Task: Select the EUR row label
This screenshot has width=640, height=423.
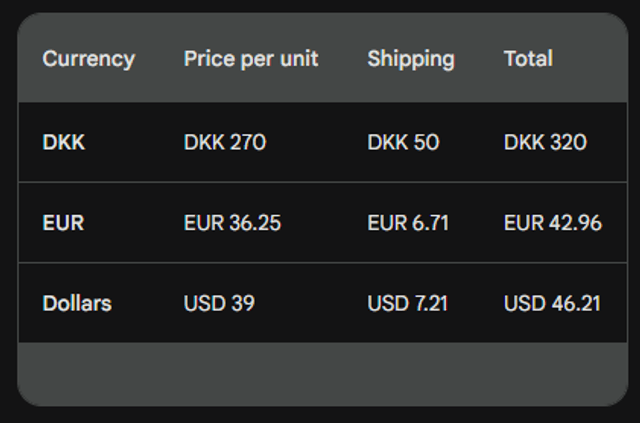Action: click(63, 223)
